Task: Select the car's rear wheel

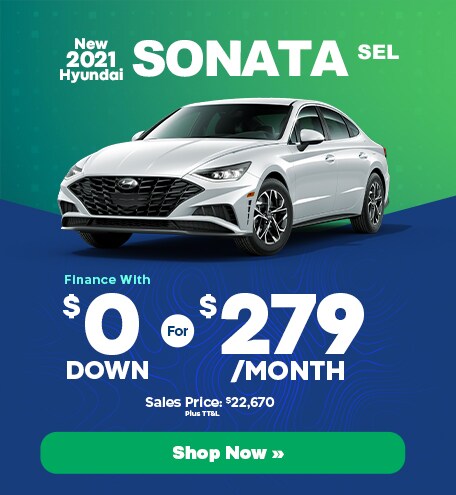Action: click(374, 203)
